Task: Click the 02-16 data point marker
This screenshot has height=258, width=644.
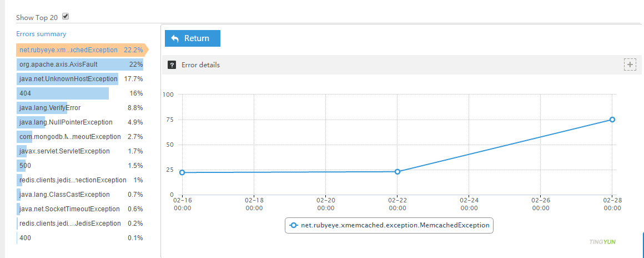Action: click(182, 172)
